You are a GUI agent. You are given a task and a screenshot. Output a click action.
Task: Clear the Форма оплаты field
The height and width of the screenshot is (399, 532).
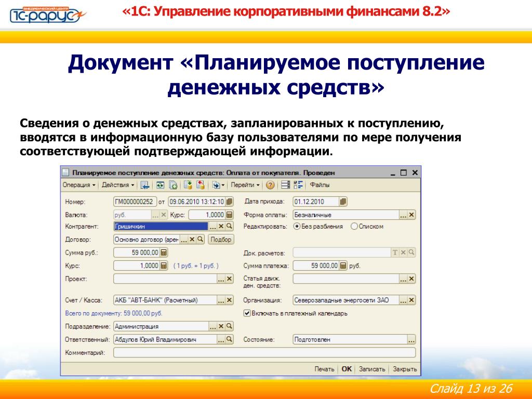tap(411, 215)
